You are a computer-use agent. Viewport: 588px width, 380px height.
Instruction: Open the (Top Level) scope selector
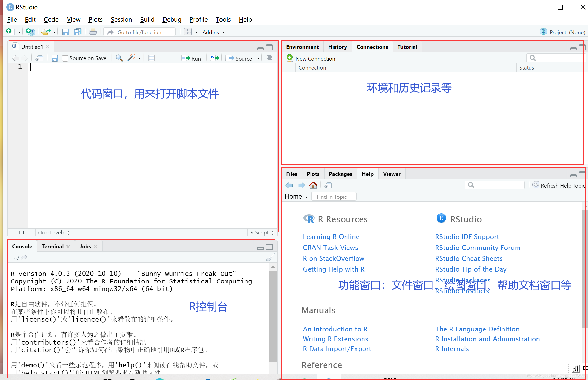pyautogui.click(x=53, y=233)
